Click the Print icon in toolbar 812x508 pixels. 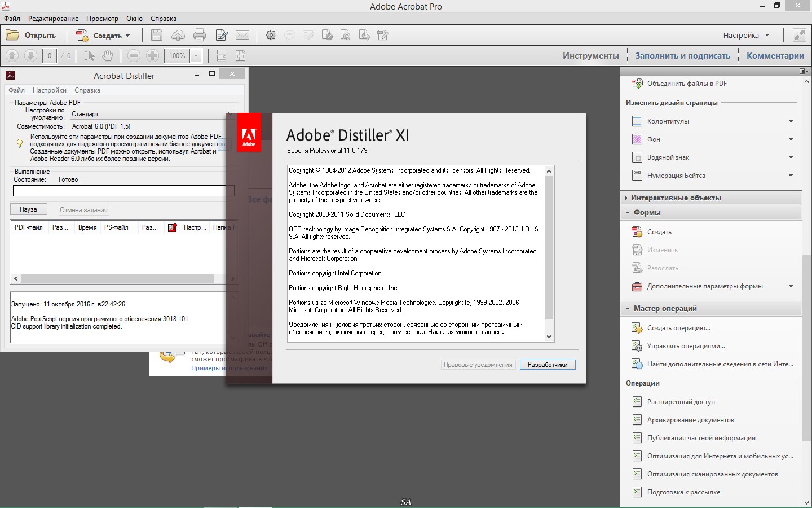200,35
